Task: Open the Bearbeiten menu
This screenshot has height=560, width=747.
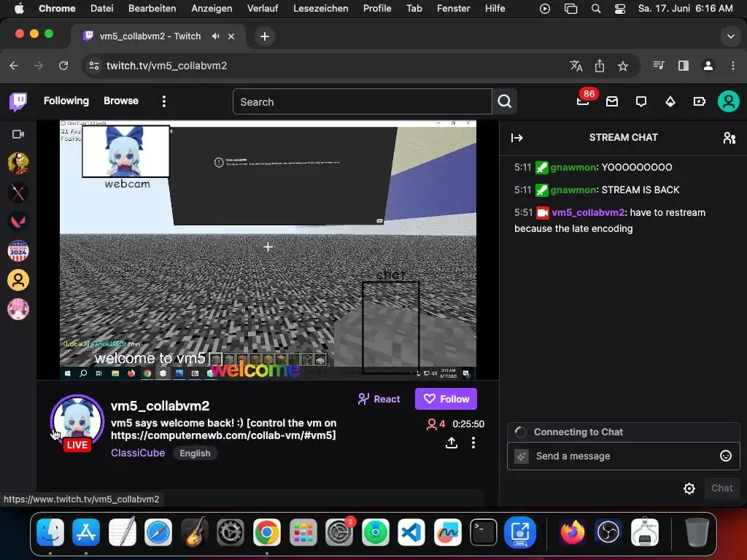Action: coord(152,8)
